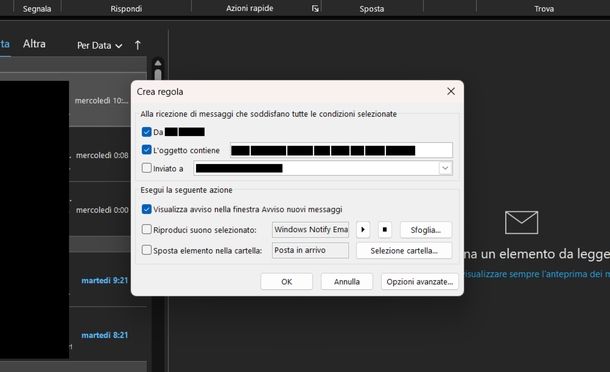Toggle 'Visualizza avviso nella finestra Avviso nuovi messaggi'
Viewport: 610px width, 372px height.
pyautogui.click(x=146, y=209)
